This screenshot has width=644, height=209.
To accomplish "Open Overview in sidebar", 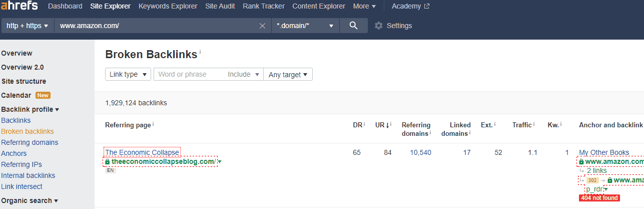I will 17,53.
